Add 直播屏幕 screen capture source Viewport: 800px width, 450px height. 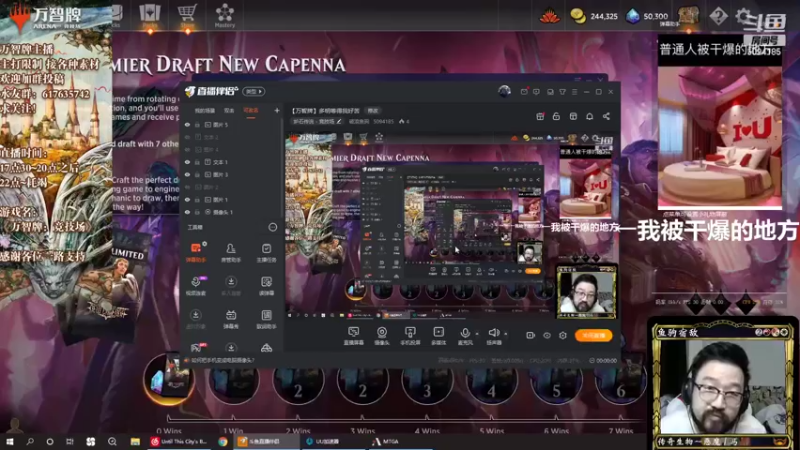353,336
